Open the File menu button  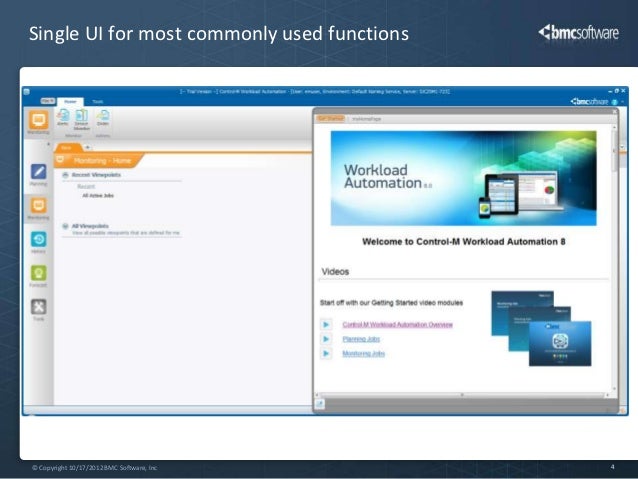click(48, 101)
